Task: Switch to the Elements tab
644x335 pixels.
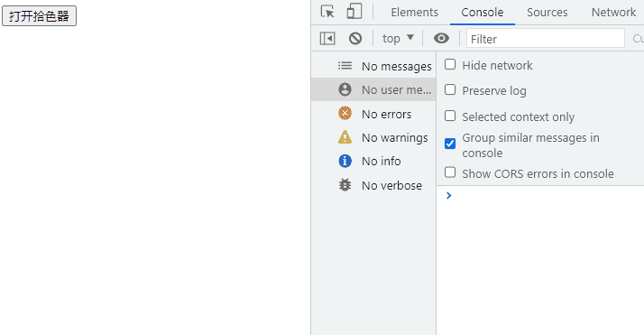Action: (414, 13)
